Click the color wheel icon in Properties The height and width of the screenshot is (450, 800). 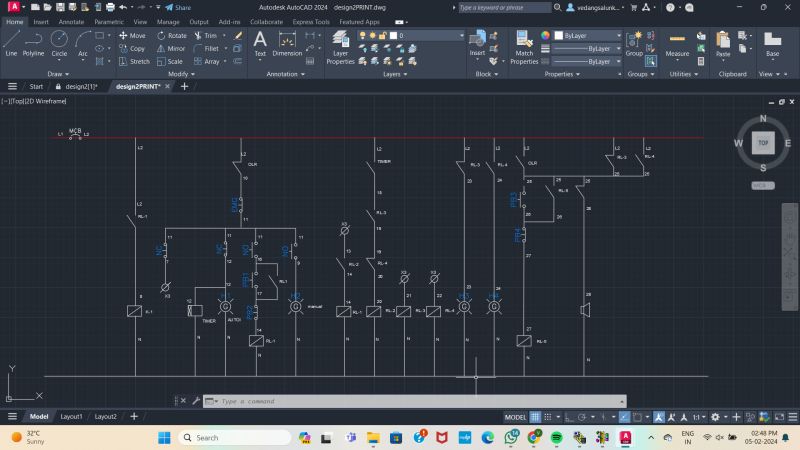pos(545,35)
